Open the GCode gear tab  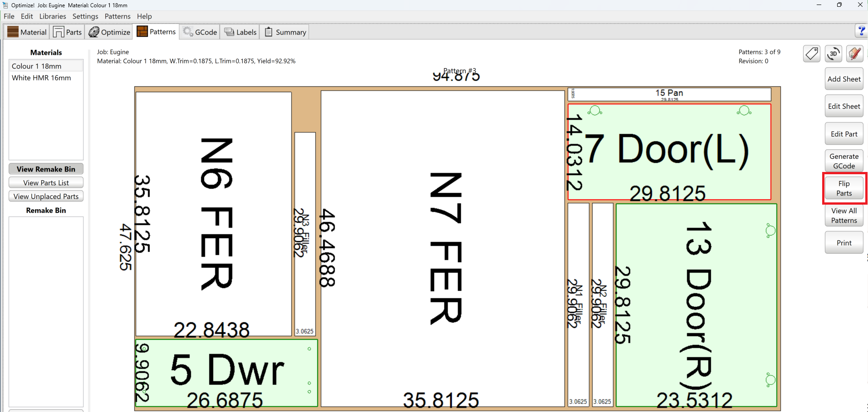(200, 32)
